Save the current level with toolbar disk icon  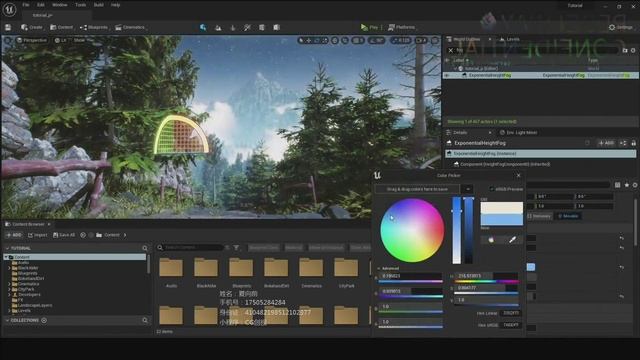(x=8, y=27)
